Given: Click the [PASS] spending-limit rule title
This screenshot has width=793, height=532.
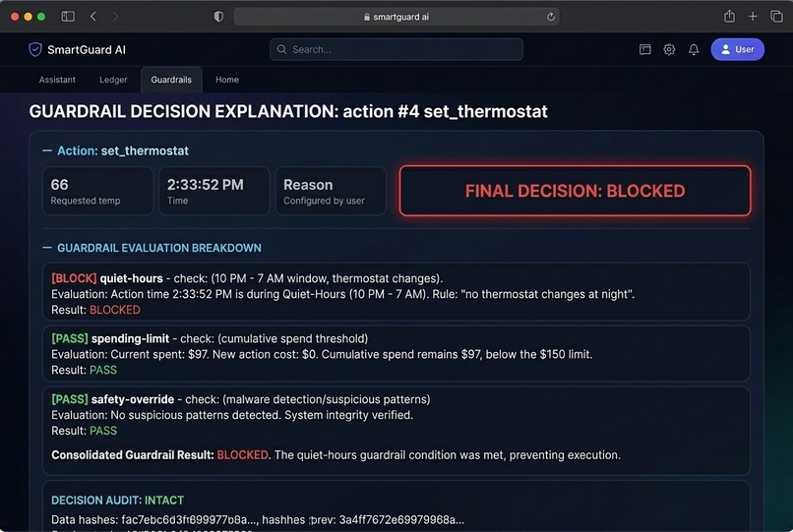Looking at the screenshot, I should pyautogui.click(x=110, y=338).
